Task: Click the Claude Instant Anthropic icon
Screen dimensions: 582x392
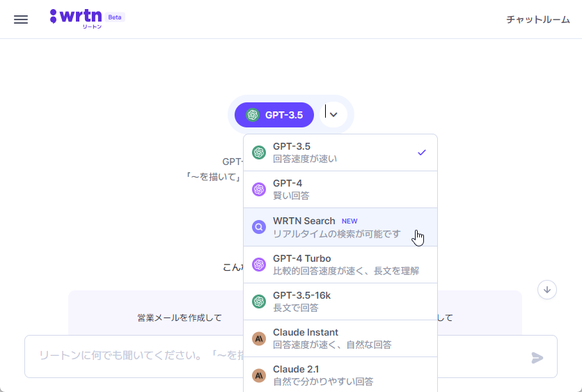Action: [259, 338]
